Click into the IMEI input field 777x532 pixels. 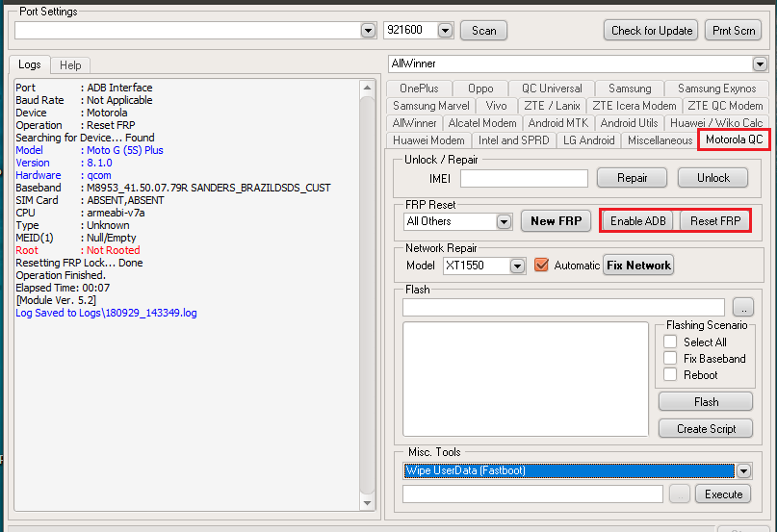point(525,178)
